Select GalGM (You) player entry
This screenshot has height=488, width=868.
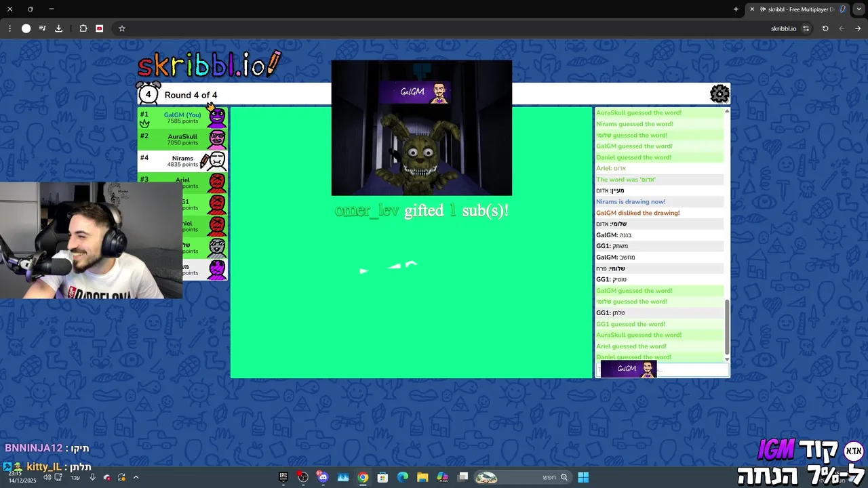(x=182, y=118)
